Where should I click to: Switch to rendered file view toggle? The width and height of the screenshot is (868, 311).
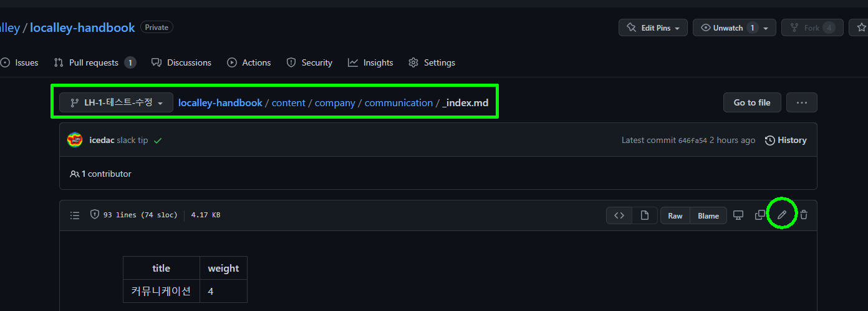click(x=644, y=215)
